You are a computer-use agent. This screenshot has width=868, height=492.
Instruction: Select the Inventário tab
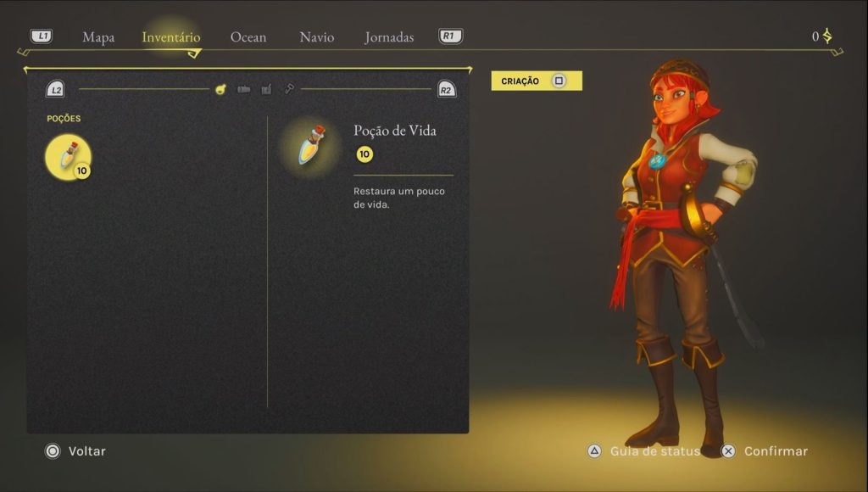coord(171,37)
